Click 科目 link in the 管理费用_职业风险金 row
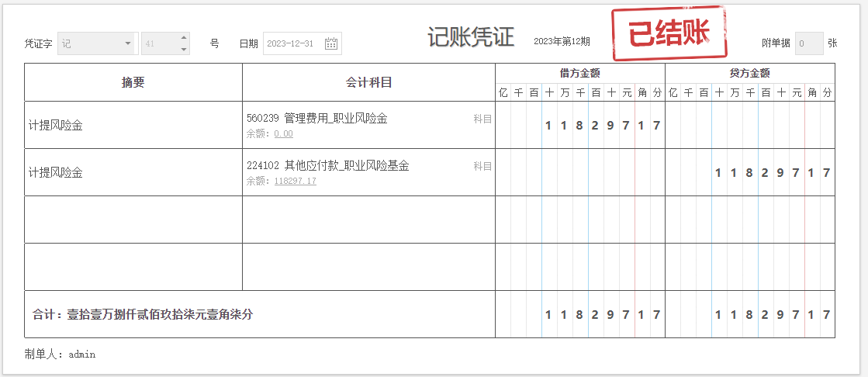Screen dimensions: 868x377 click(482, 119)
